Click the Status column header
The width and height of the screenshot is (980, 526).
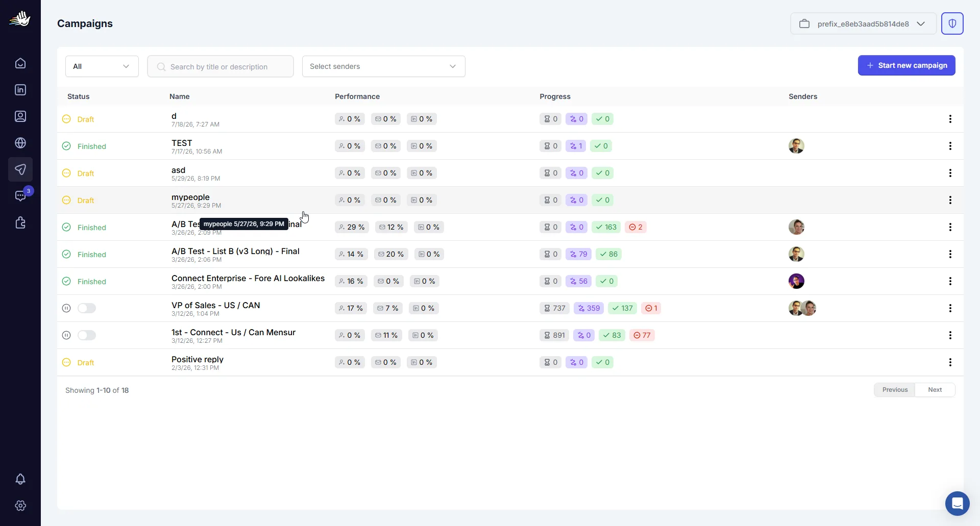point(79,96)
